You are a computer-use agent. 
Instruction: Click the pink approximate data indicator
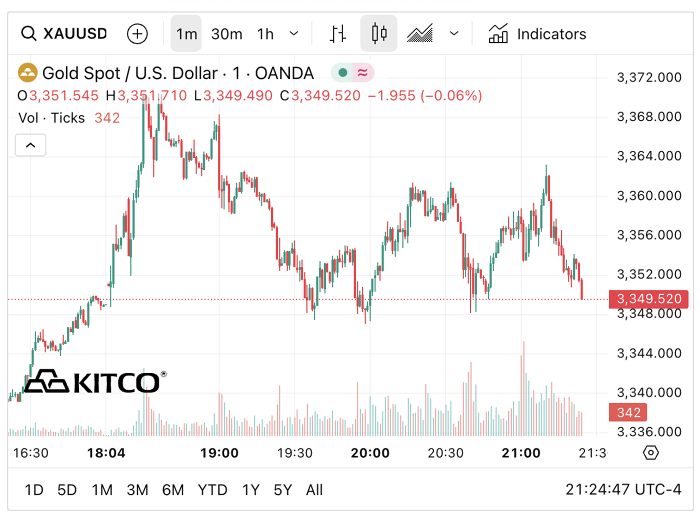coord(362,72)
